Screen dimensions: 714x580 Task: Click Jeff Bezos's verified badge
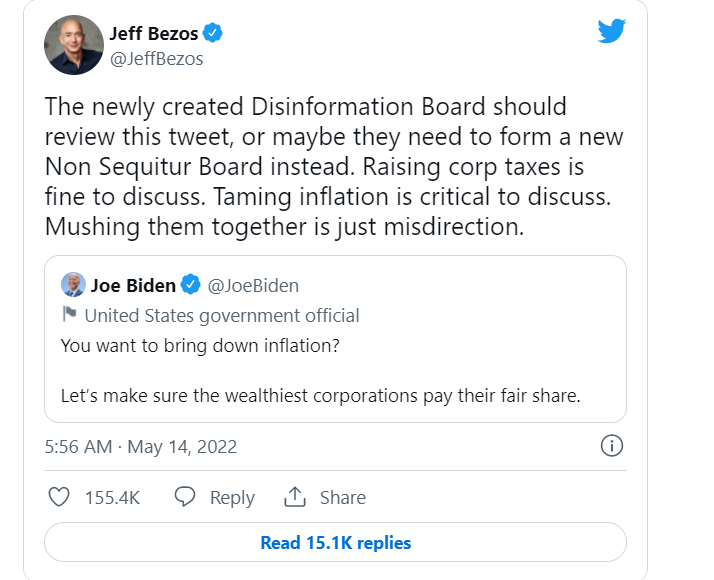pyautogui.click(x=213, y=33)
